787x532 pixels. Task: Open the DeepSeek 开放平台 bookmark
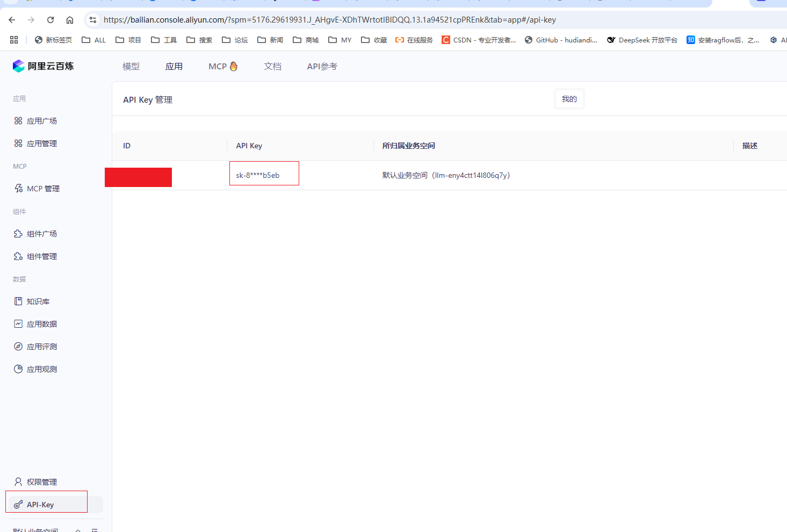point(642,40)
